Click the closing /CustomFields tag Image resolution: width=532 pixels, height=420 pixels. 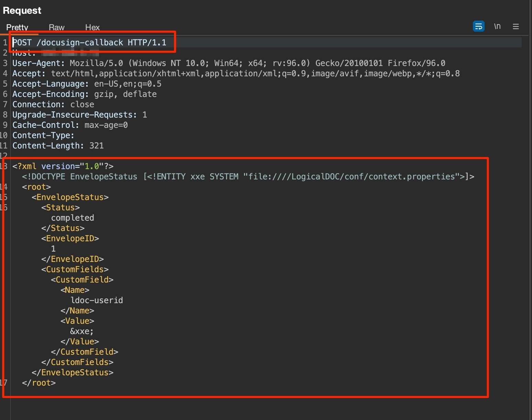[77, 362]
